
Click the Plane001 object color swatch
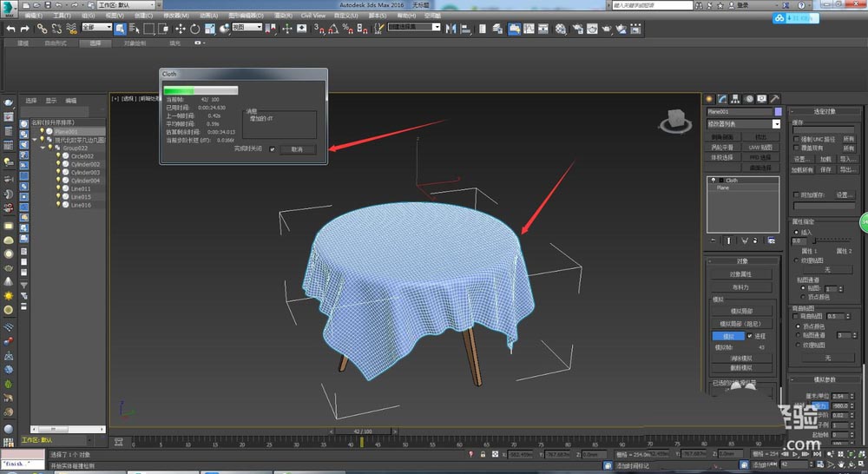pyautogui.click(x=778, y=112)
